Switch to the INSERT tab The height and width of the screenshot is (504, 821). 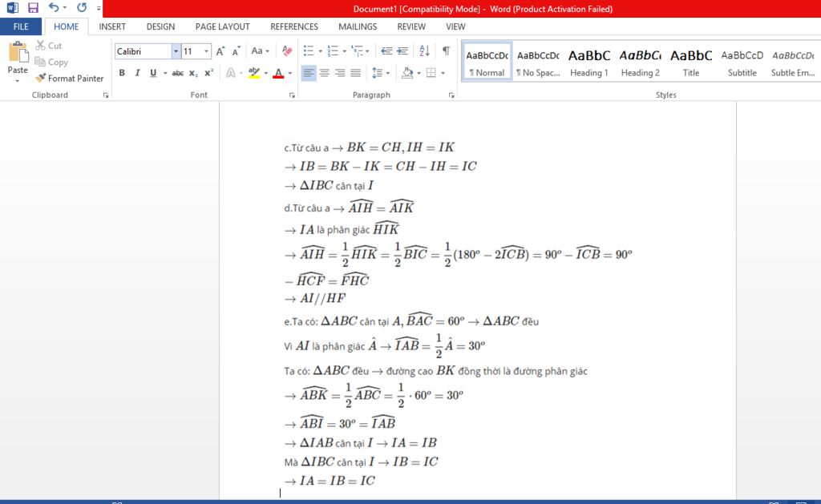coord(112,26)
